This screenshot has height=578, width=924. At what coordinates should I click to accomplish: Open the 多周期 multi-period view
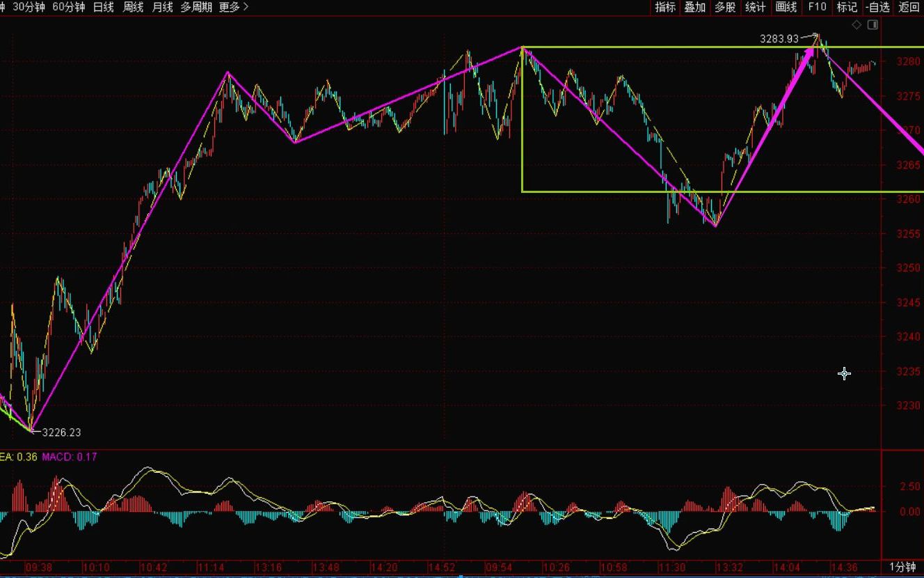point(196,7)
